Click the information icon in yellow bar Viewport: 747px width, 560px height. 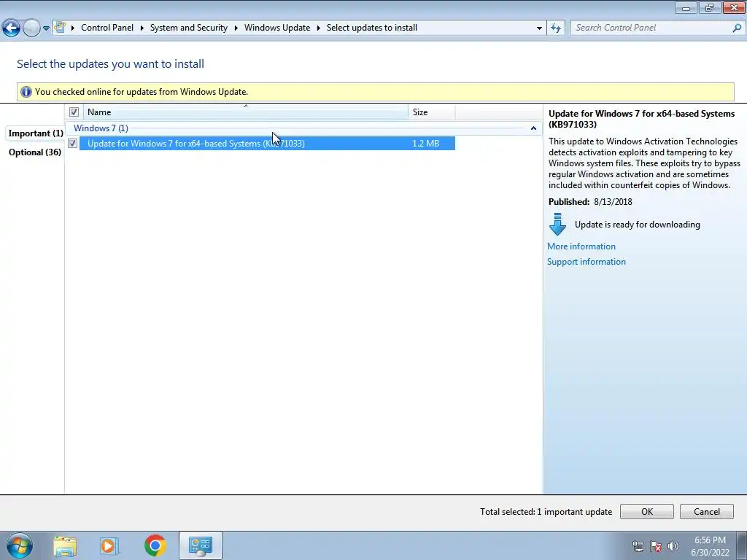pyautogui.click(x=26, y=92)
